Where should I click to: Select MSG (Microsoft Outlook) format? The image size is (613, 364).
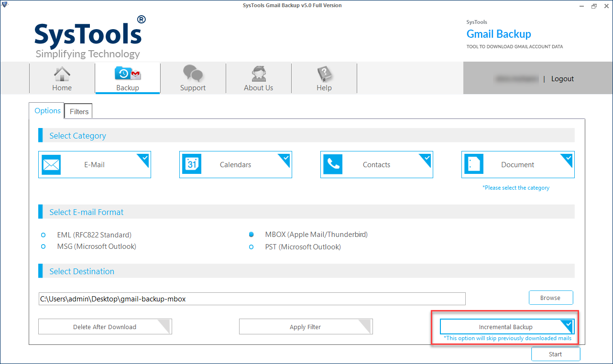coord(44,246)
